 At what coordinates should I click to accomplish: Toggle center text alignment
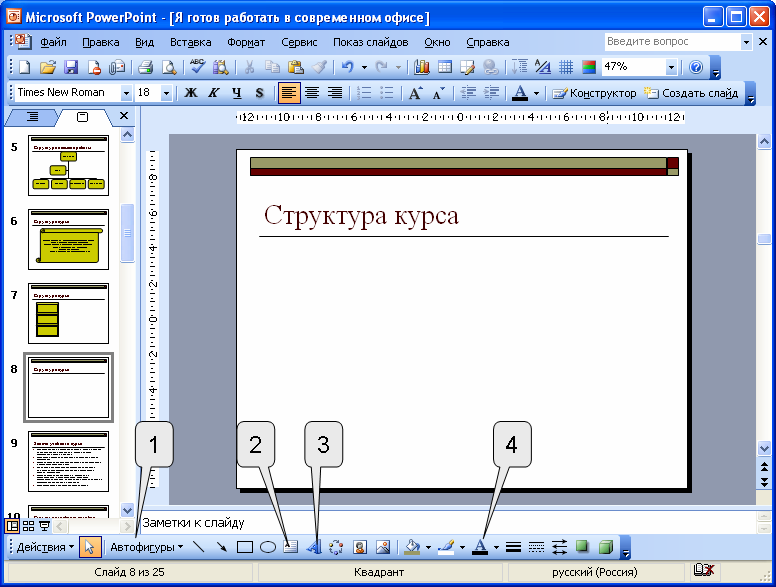pos(312,93)
